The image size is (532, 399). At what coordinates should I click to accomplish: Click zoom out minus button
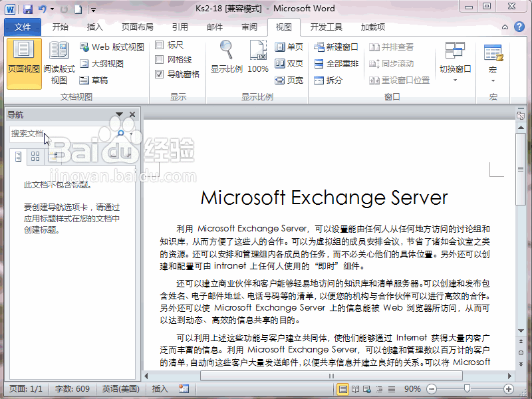pyautogui.click(x=431, y=389)
